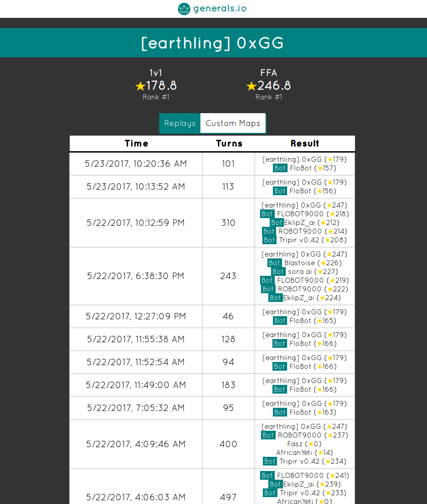This screenshot has height=504, width=427.
Task: Click the Bot badge next to sora ai
Action: click(x=278, y=272)
